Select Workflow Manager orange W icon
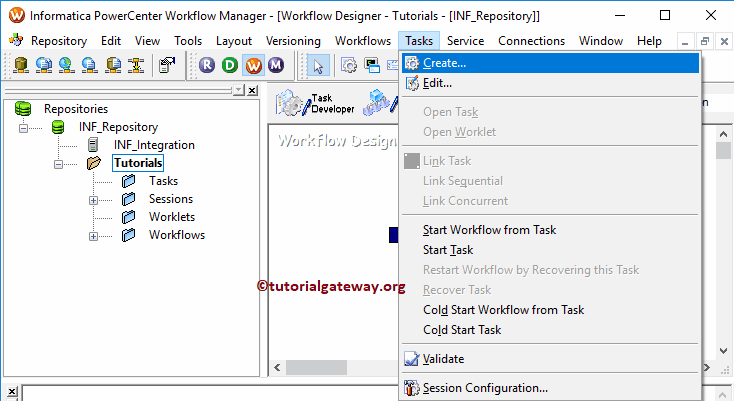The image size is (734, 401). (x=253, y=65)
